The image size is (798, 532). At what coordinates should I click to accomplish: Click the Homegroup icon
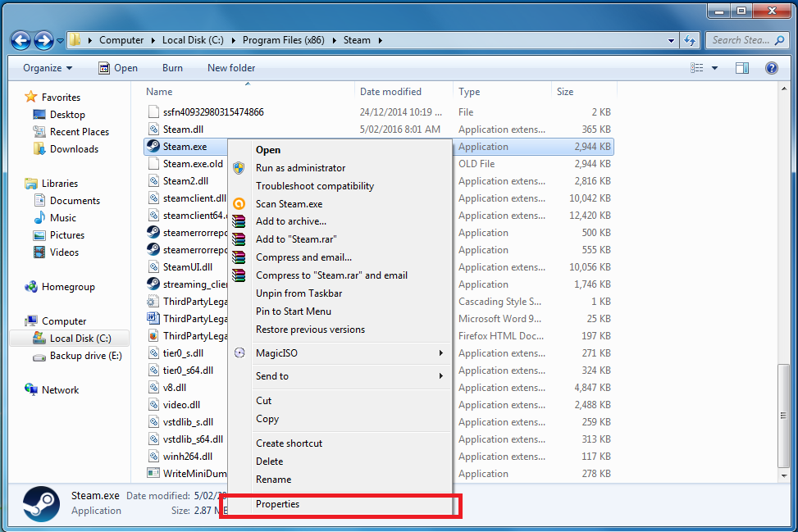click(x=31, y=287)
